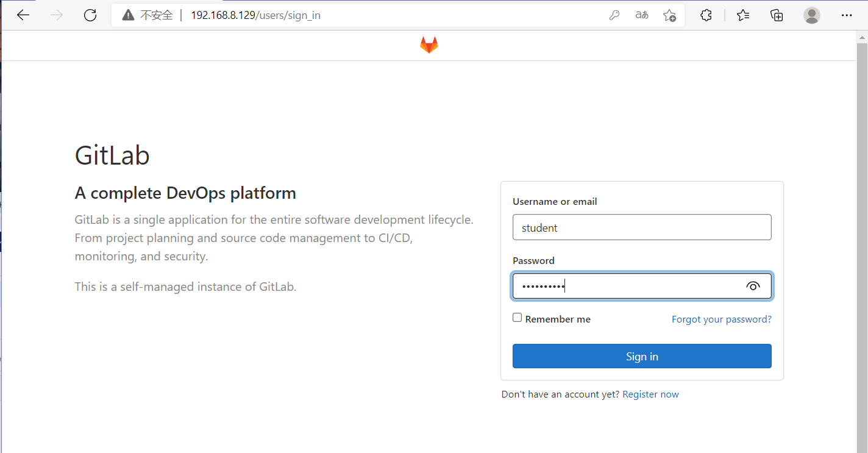Open the not-secure warning site info
The image size is (868, 453).
pyautogui.click(x=148, y=15)
